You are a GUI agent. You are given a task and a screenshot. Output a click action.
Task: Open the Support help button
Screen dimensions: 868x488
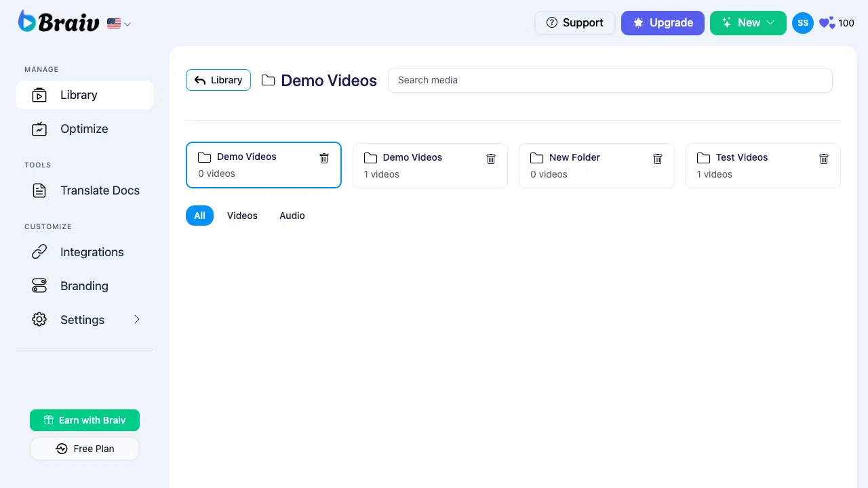(x=575, y=22)
